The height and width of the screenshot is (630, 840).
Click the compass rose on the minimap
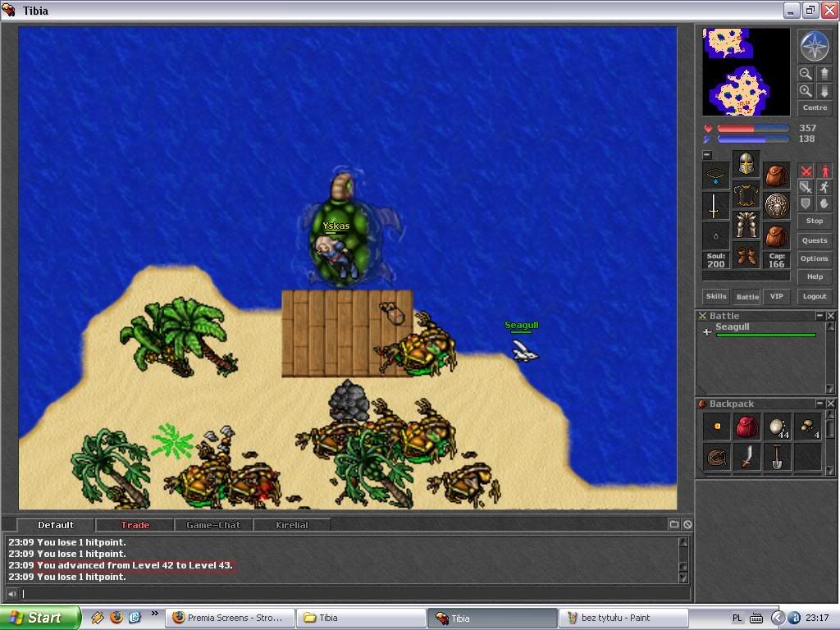pos(815,46)
